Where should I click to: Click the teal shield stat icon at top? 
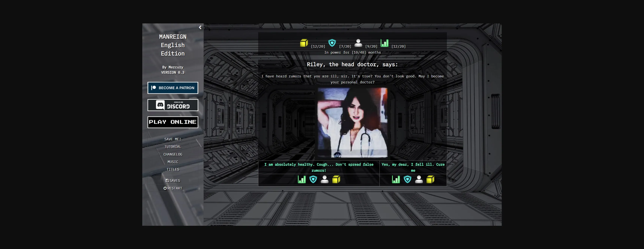click(332, 43)
